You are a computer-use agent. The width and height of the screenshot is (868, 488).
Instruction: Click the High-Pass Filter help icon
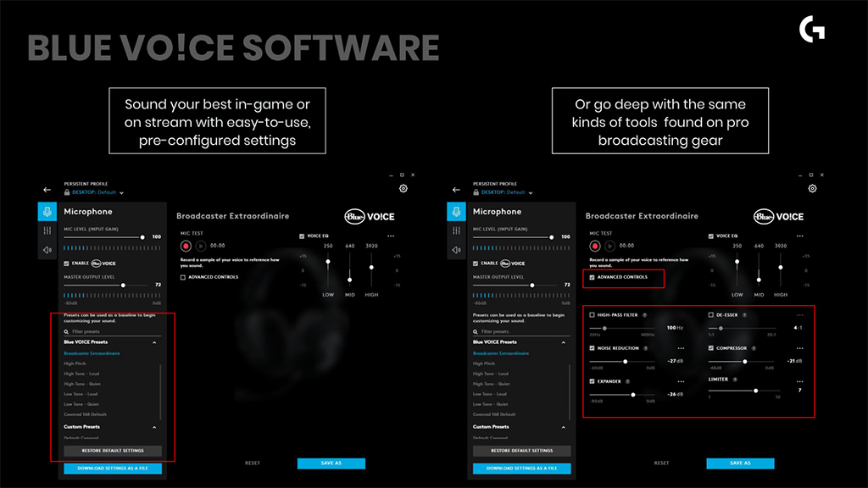[x=645, y=315]
